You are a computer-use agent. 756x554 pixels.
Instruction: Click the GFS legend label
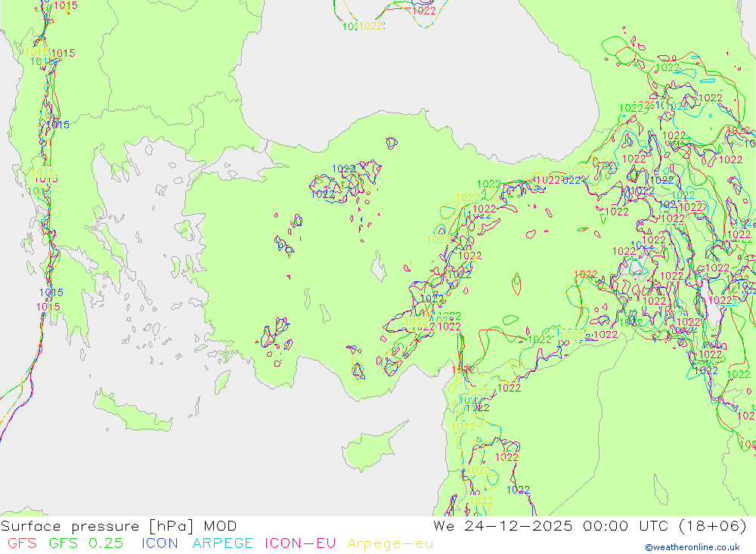[22, 543]
